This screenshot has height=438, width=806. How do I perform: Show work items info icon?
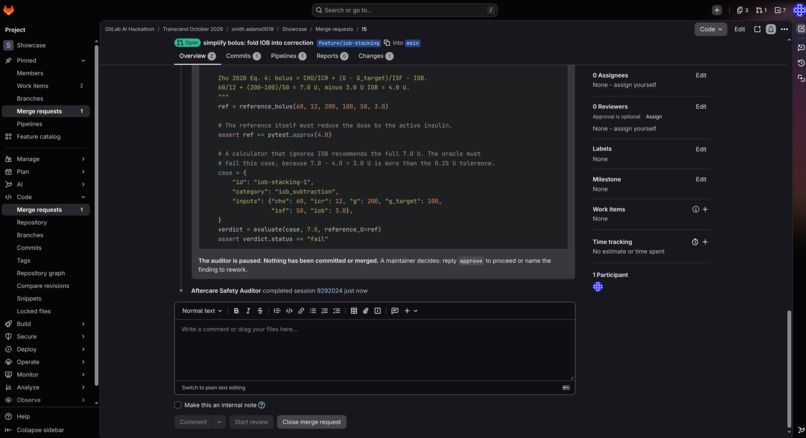click(x=695, y=209)
